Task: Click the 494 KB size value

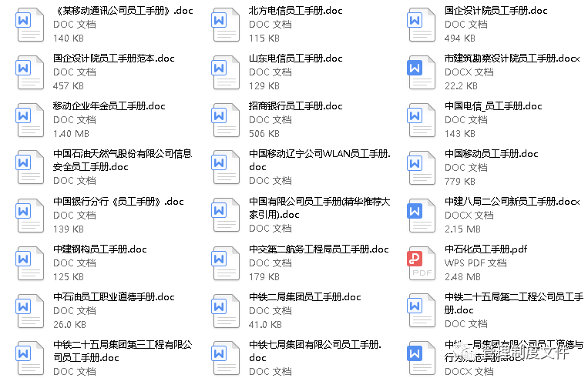Action: tap(460, 38)
